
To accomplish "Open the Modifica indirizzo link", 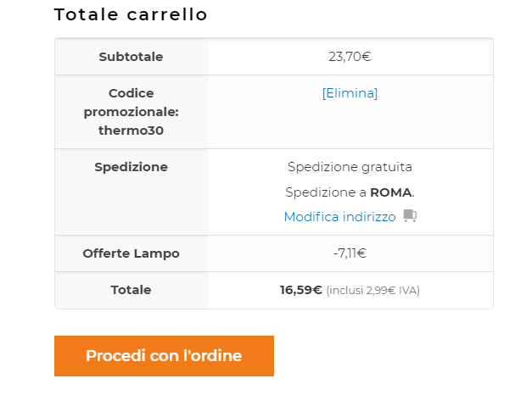I will (339, 217).
